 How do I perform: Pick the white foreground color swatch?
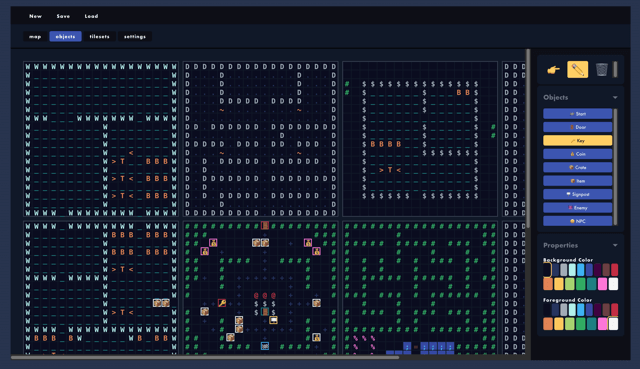(x=613, y=324)
